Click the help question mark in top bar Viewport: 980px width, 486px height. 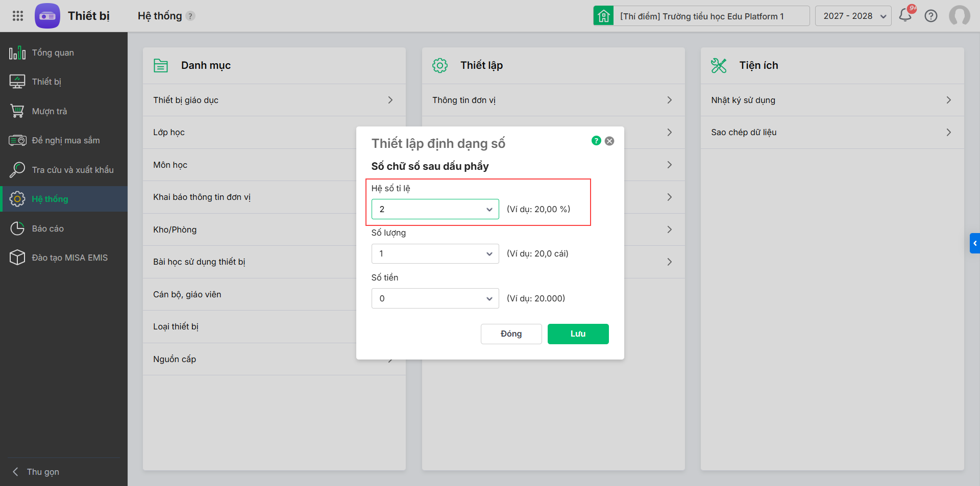931,16
